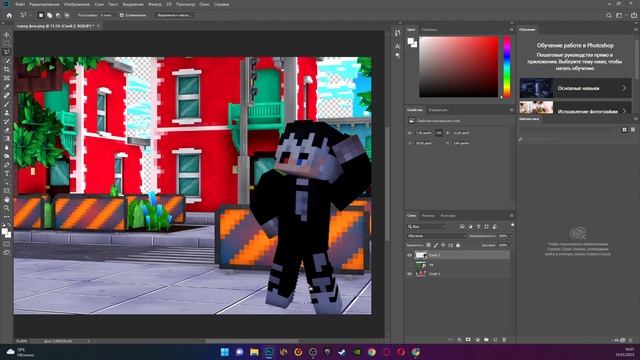The height and width of the screenshot is (360, 640).
Task: Hide the bottom Слой 1 layer
Action: 409,274
